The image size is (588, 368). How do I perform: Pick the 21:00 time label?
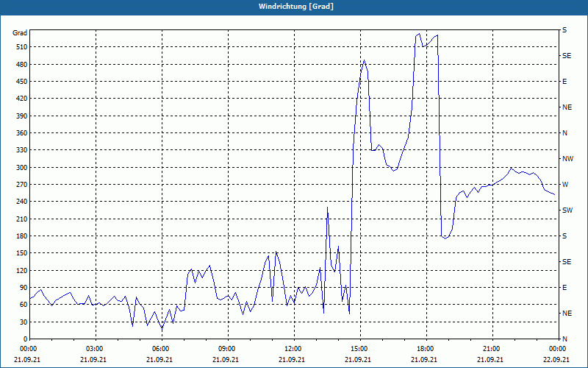click(490, 349)
